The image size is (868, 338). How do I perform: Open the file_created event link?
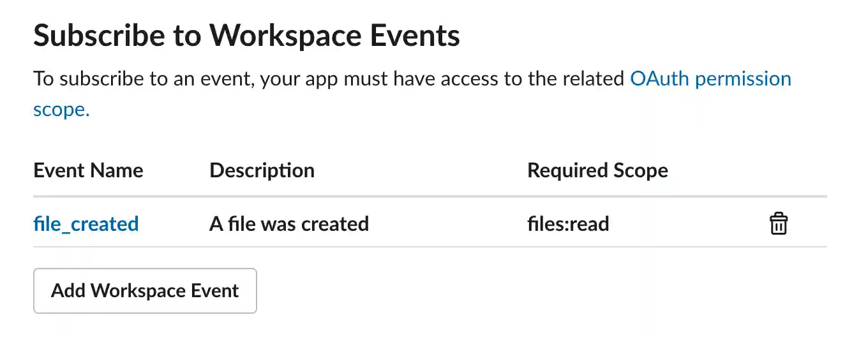(x=86, y=224)
